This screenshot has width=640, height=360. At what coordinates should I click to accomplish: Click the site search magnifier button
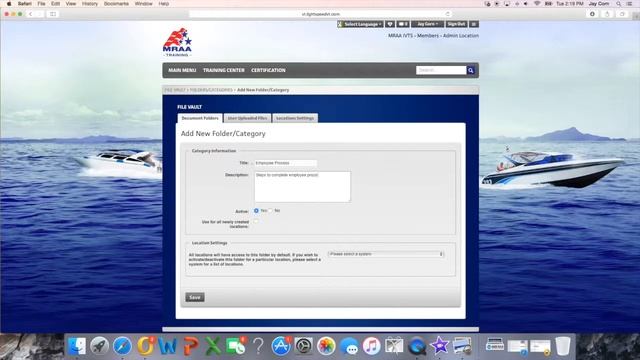click(x=471, y=70)
